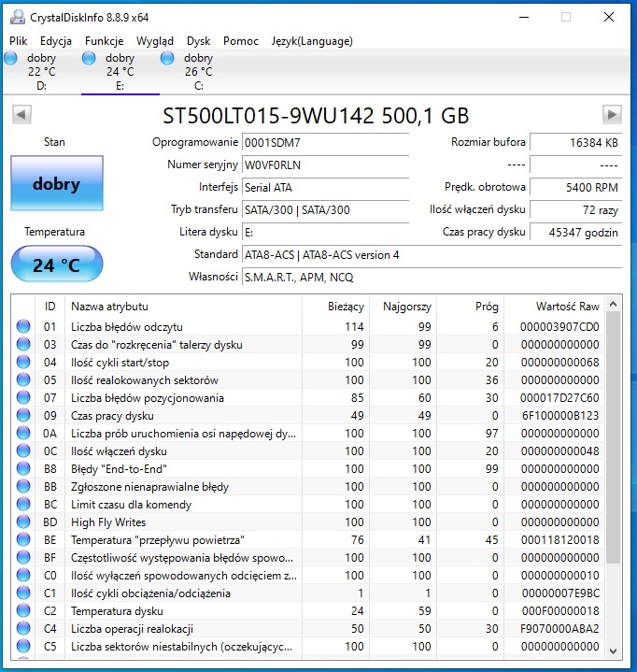Click status orb of attribute 01 row

click(x=23, y=326)
